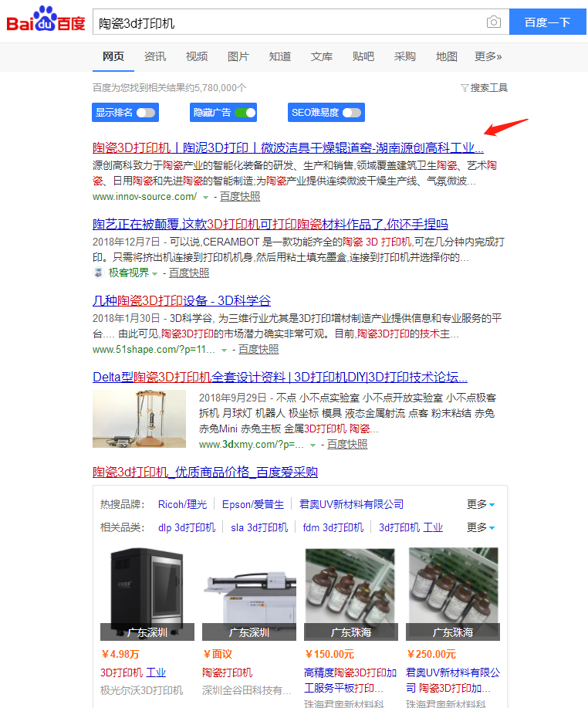Viewport: 588px width, 708px height.
Task: Expand 更多 in 热搜品牌 row
Action: pos(481,504)
